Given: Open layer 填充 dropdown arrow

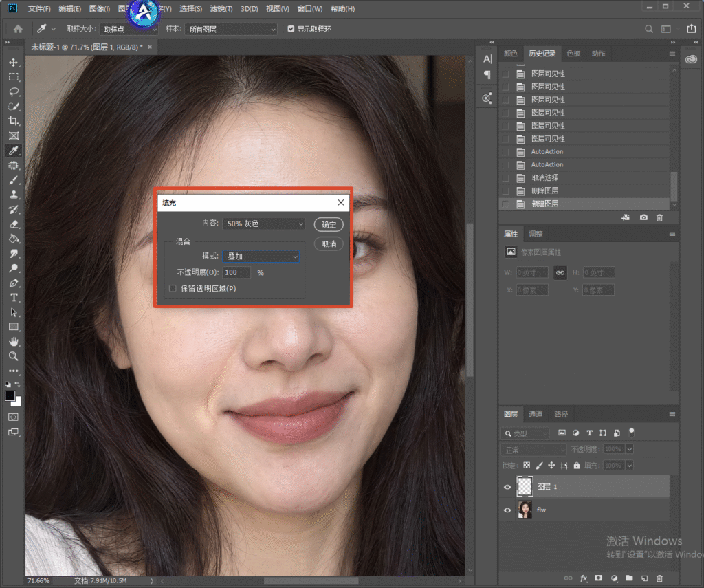Looking at the screenshot, I should (x=630, y=466).
